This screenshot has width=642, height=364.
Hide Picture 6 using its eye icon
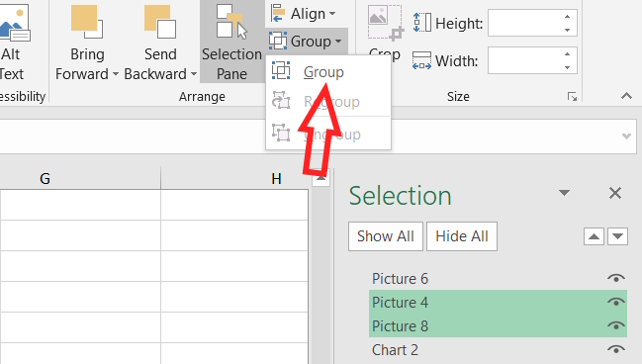coord(616,278)
